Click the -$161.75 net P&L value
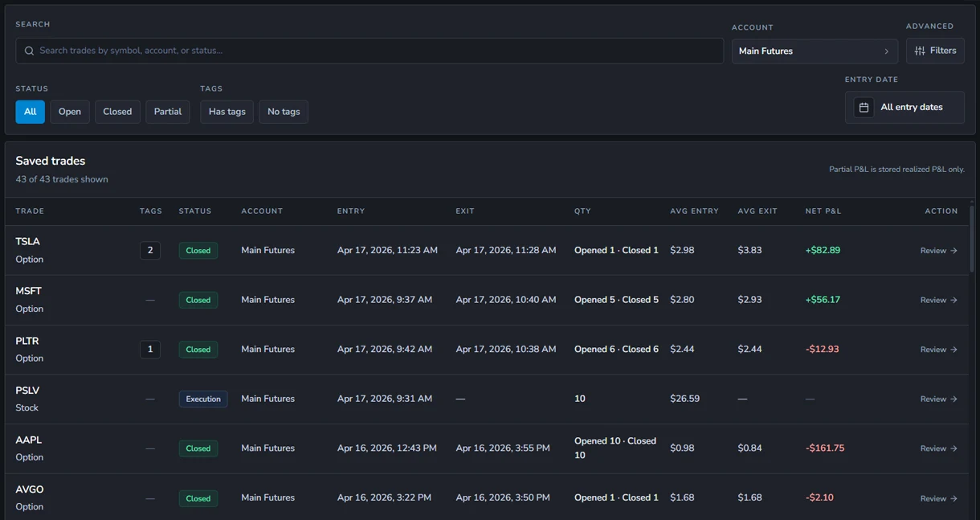Image resolution: width=980 pixels, height=520 pixels. [x=825, y=448]
